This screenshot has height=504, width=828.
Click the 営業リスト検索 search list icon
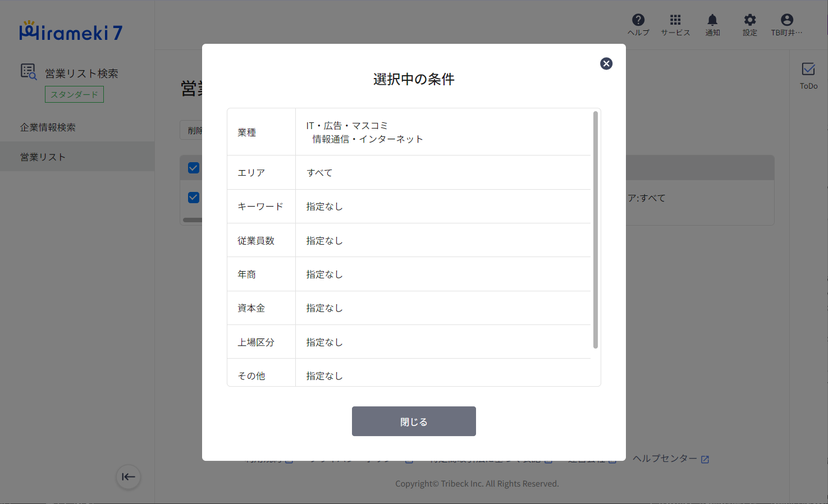(x=29, y=72)
